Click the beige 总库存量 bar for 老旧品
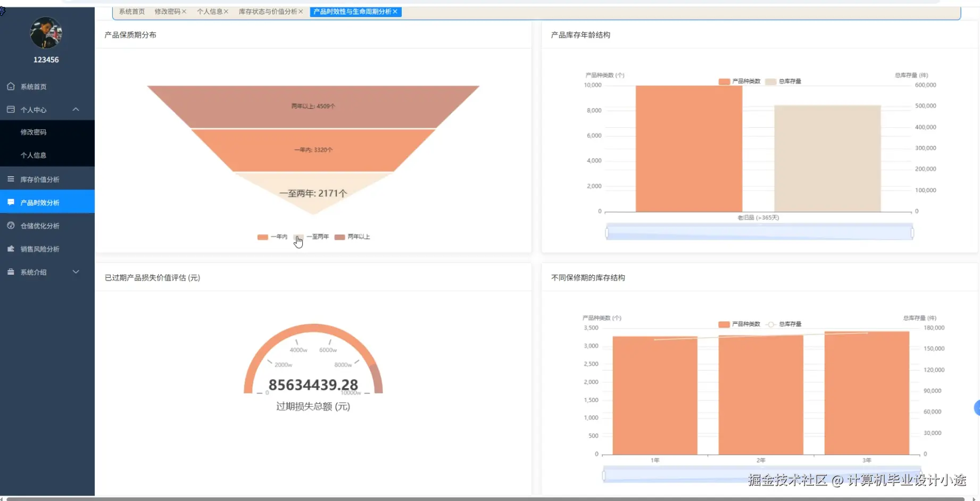 827,159
